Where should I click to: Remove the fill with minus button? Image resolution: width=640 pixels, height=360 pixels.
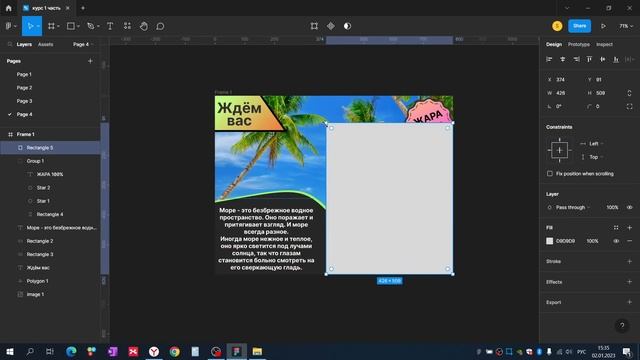629,241
